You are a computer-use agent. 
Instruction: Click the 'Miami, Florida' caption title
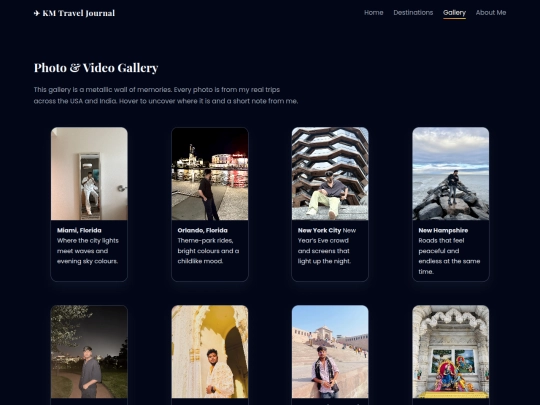pos(79,230)
